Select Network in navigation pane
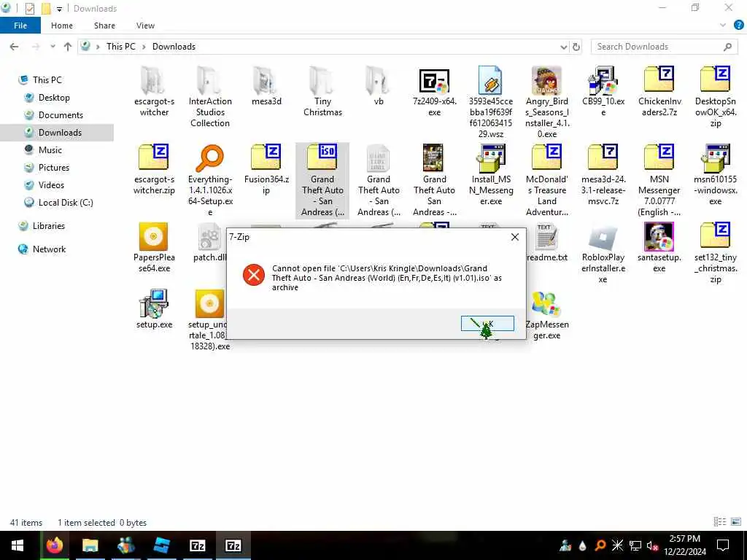Screen dimensions: 747x560 pyautogui.click(x=49, y=249)
